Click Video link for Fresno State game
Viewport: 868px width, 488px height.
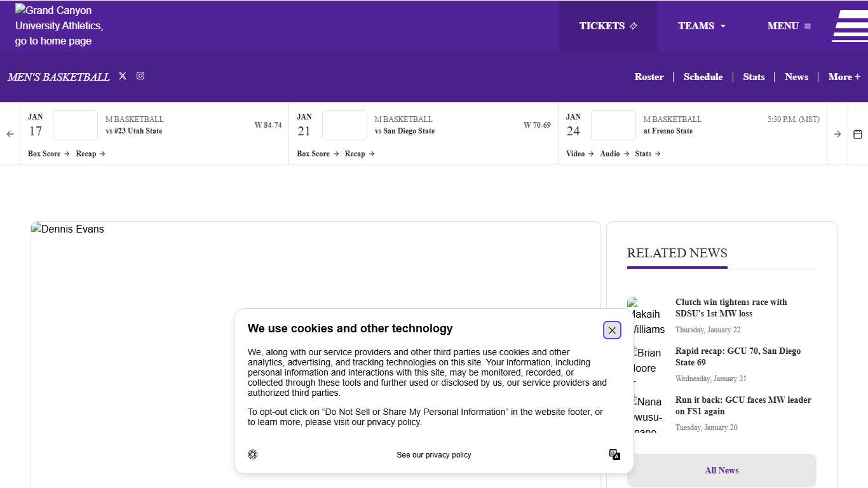click(x=580, y=154)
